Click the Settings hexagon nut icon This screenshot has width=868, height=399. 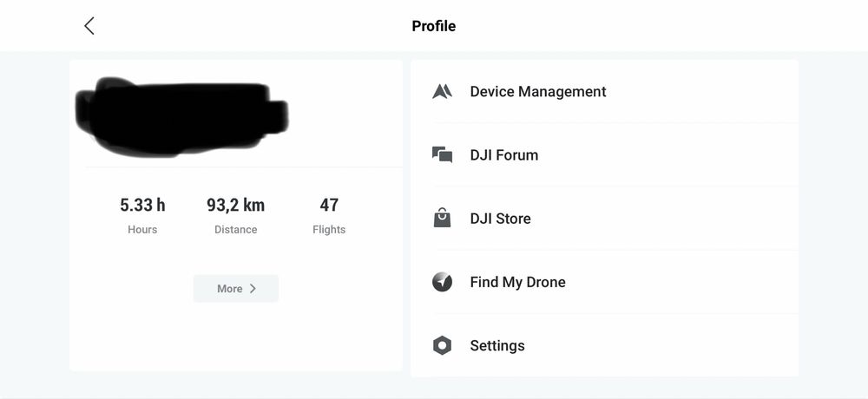[442, 345]
